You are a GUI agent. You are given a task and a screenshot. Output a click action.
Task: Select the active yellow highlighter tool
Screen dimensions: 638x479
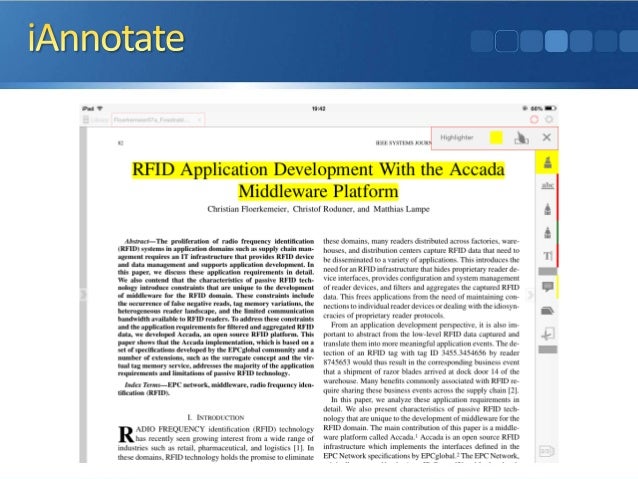pos(547,162)
